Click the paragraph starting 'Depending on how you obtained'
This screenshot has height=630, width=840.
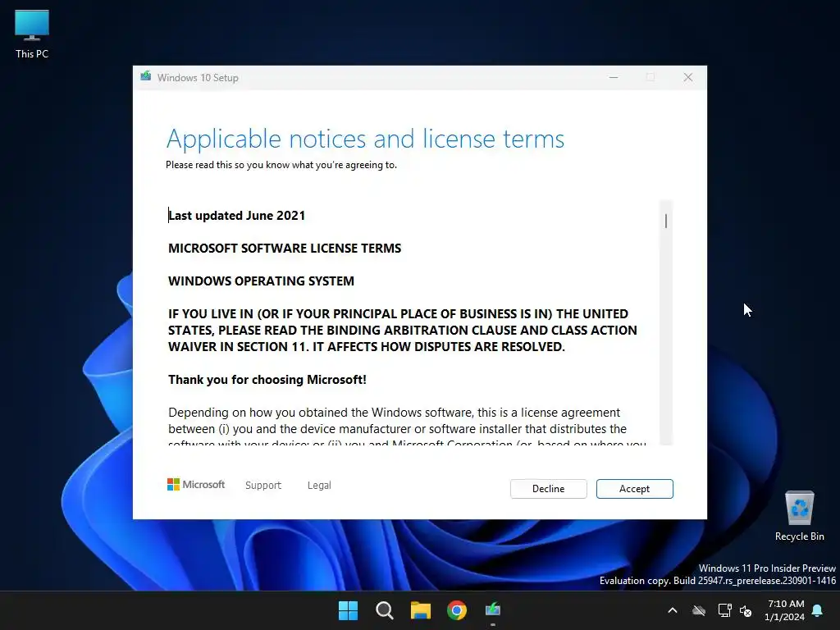point(407,427)
